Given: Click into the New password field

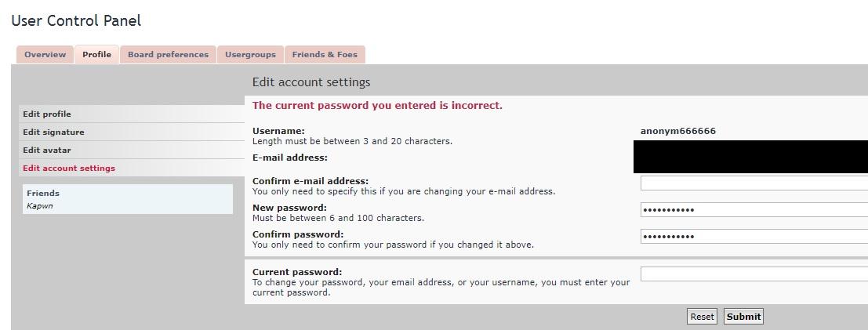Looking at the screenshot, I should pos(754,210).
